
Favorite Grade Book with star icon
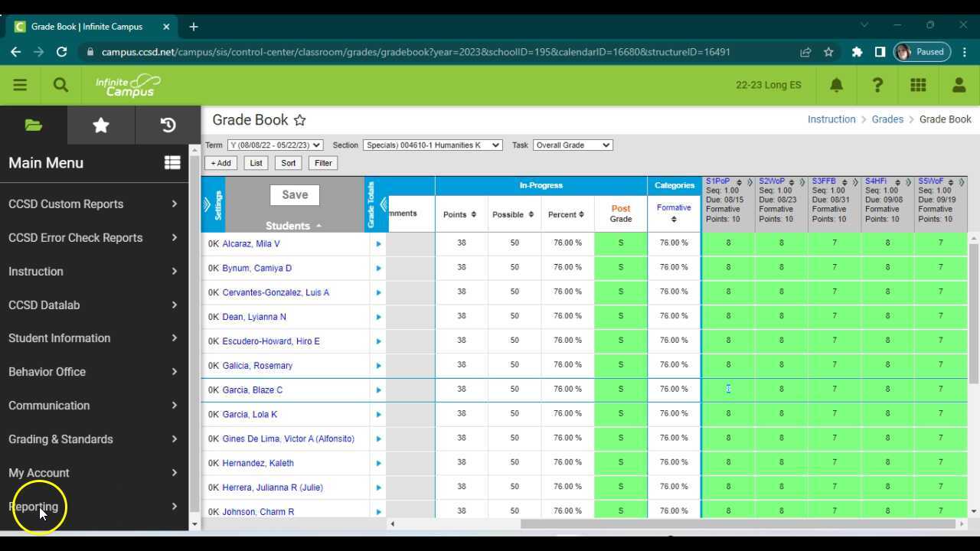(x=300, y=120)
